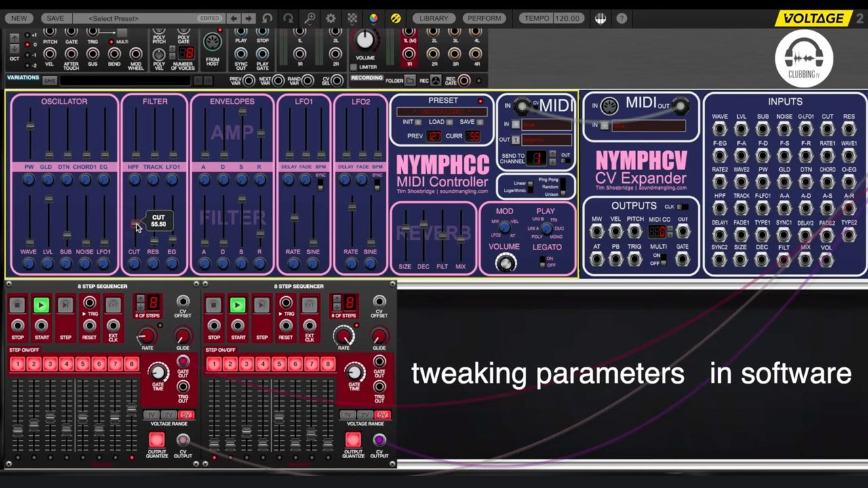The height and width of the screenshot is (488, 868).
Task: Decrease Send To Channel with down arrow
Action: pyautogui.click(x=553, y=162)
